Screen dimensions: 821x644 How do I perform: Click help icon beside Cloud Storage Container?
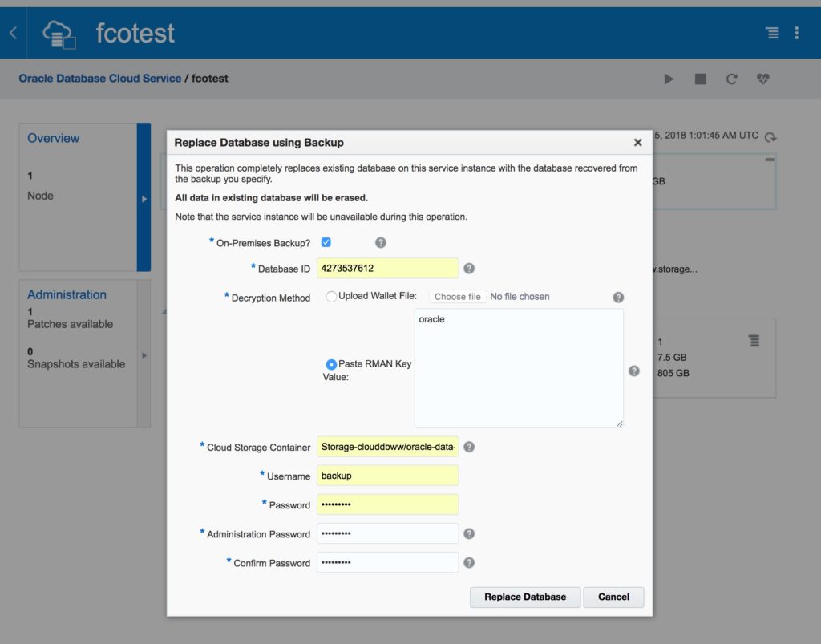(469, 447)
